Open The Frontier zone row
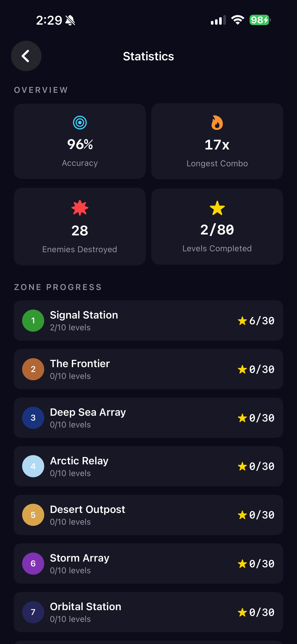This screenshot has width=297, height=644. 148,369
